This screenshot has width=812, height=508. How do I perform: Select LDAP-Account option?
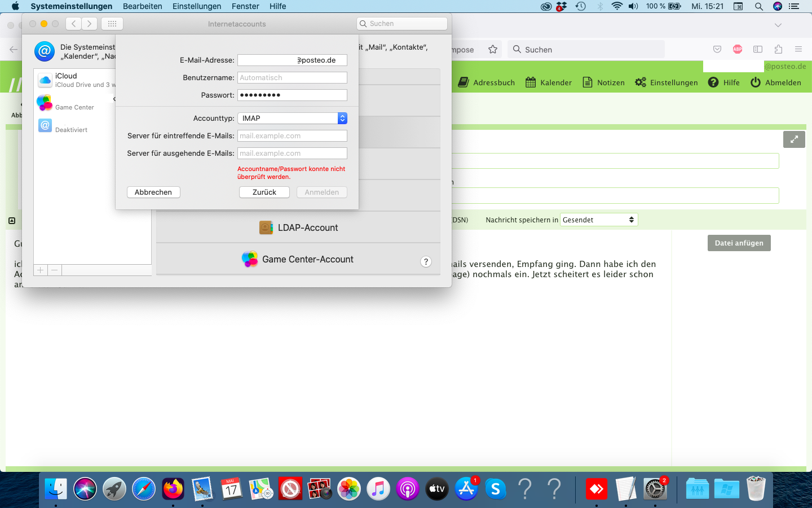click(x=298, y=227)
